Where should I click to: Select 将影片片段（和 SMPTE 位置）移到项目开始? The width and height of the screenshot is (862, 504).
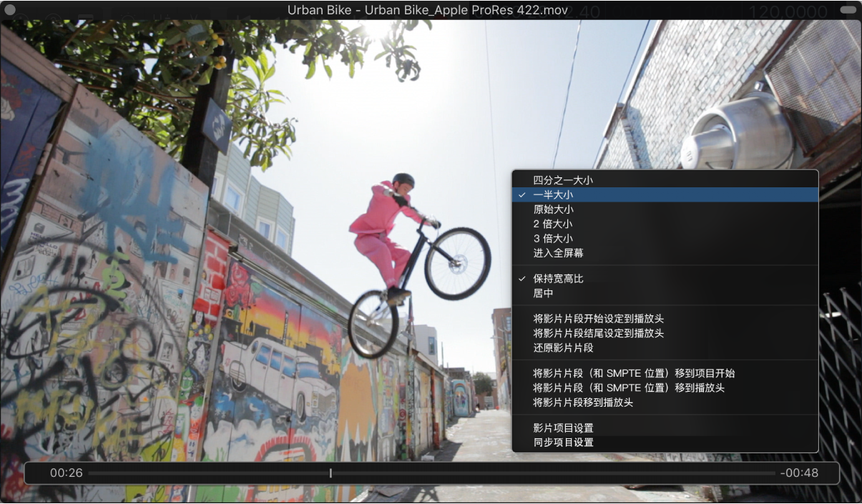point(665,373)
